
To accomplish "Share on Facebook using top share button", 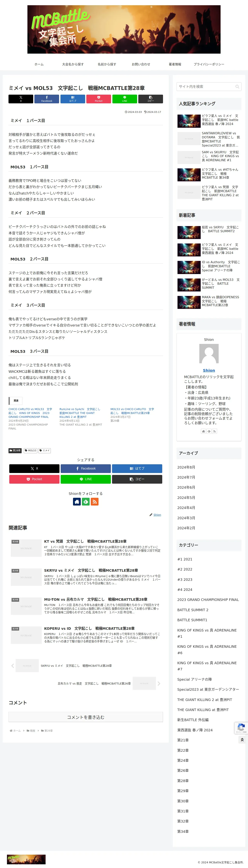I will [x=47, y=99].
